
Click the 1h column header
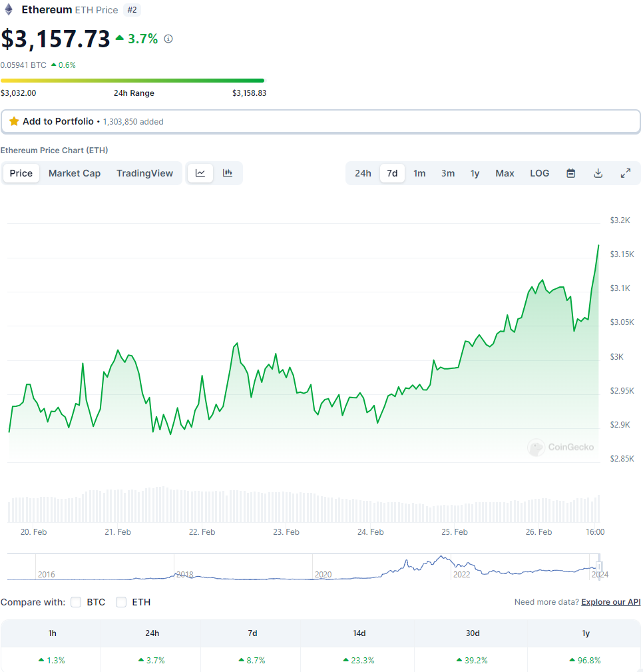[x=53, y=633]
